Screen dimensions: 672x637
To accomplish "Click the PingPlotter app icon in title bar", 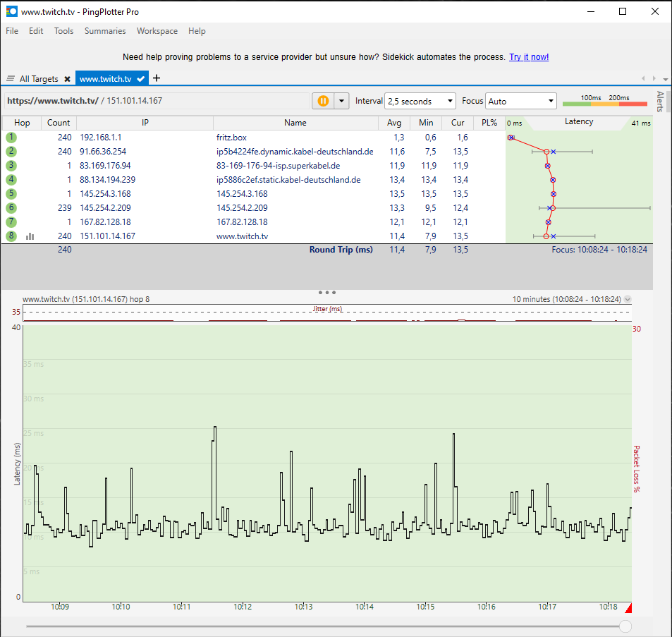I will coord(11,11).
